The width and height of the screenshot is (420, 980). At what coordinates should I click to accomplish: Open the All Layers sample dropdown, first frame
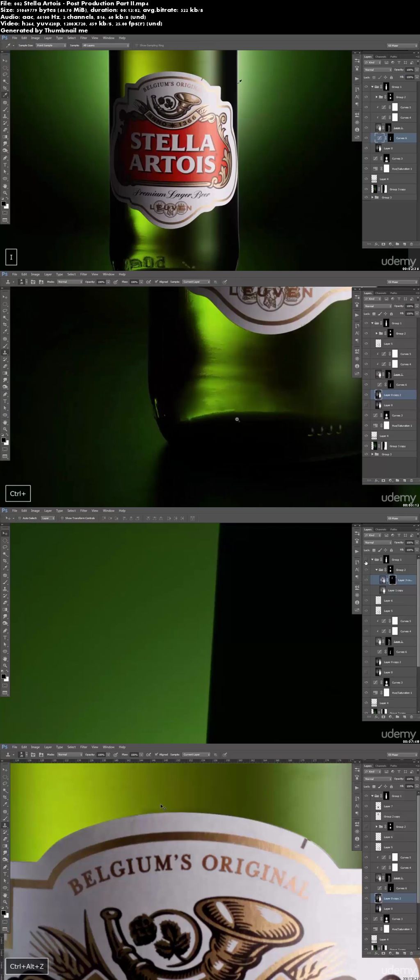point(106,46)
